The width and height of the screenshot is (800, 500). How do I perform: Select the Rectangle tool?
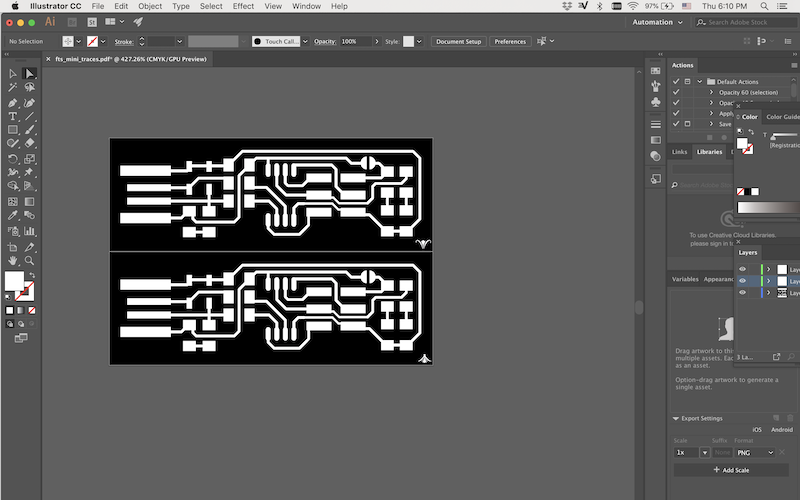point(13,130)
